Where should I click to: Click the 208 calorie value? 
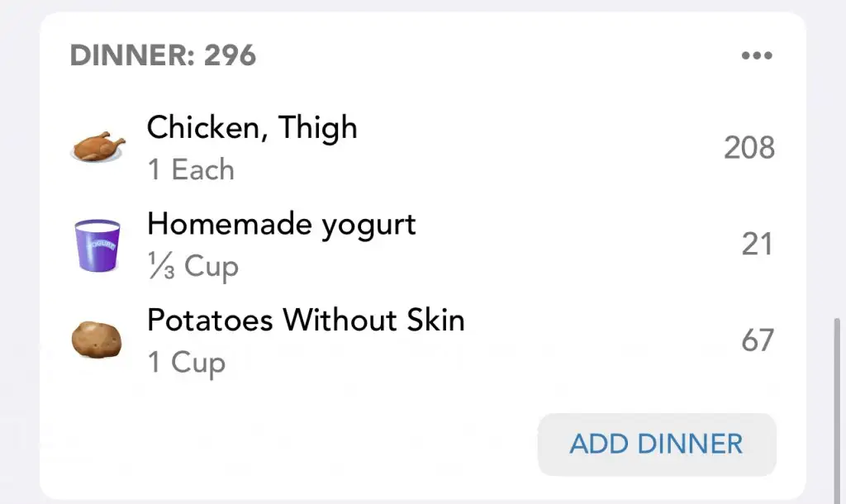click(749, 148)
